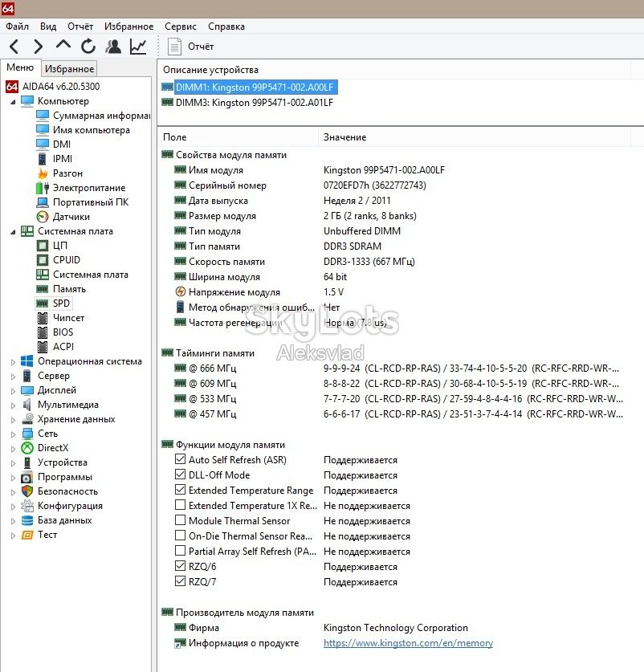Expand the Дисплей tree node
This screenshot has width=644, height=672.
(x=13, y=391)
